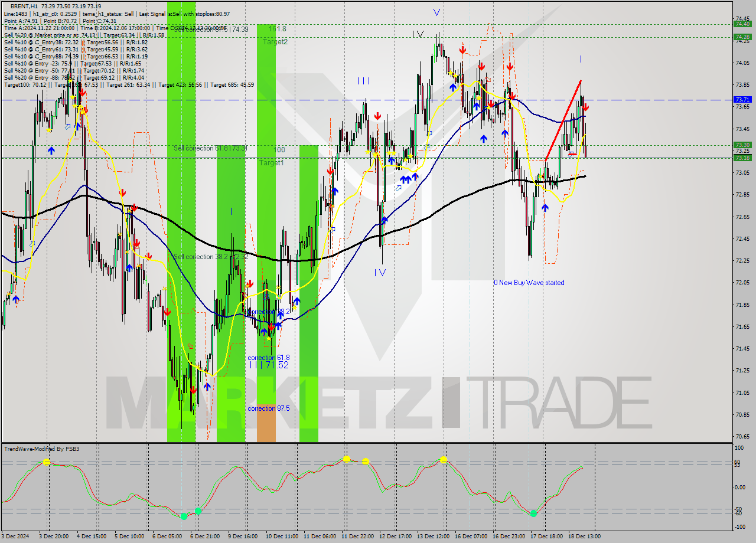Click the green oscillator dot near 17 Dec 18:00

534,513
